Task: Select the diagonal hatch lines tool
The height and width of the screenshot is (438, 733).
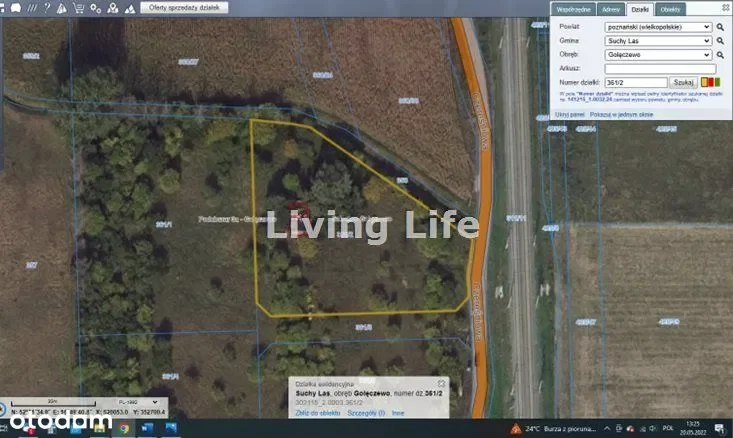Action: point(31,7)
